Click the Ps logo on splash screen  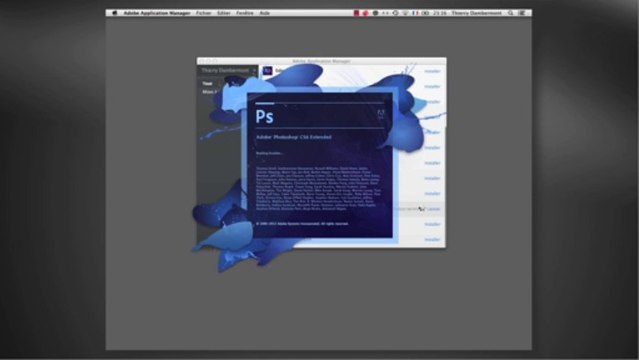(264, 117)
